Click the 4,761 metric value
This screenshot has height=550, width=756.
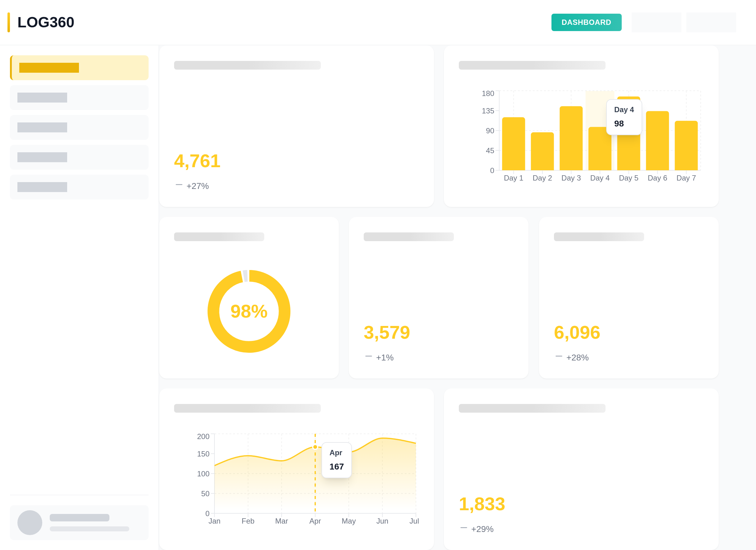[x=197, y=161]
